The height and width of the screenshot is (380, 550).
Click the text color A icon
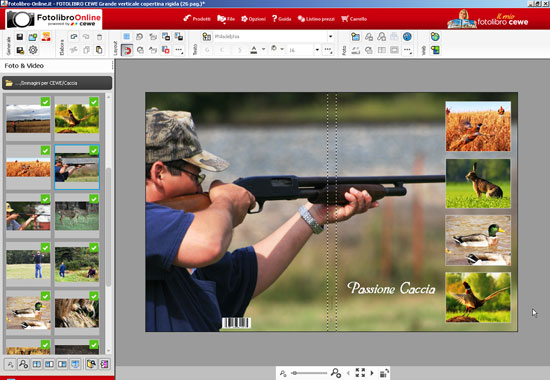point(254,50)
